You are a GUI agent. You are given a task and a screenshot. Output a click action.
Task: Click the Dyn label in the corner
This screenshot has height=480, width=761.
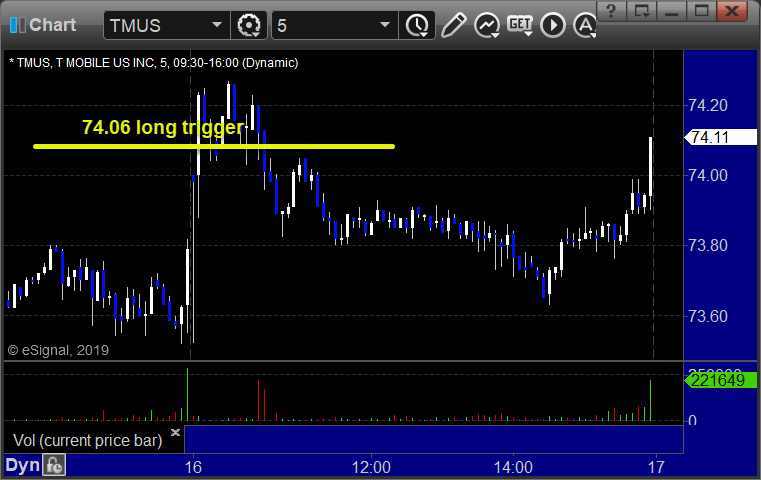[x=22, y=465]
